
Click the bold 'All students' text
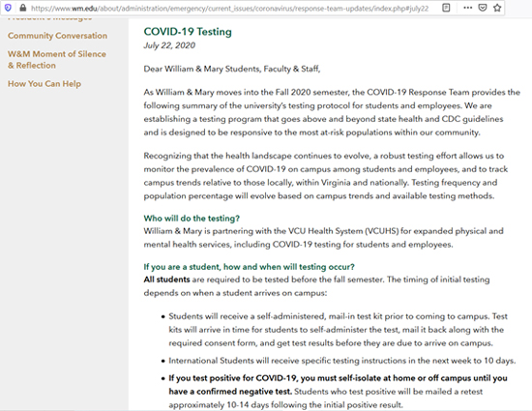coord(166,279)
